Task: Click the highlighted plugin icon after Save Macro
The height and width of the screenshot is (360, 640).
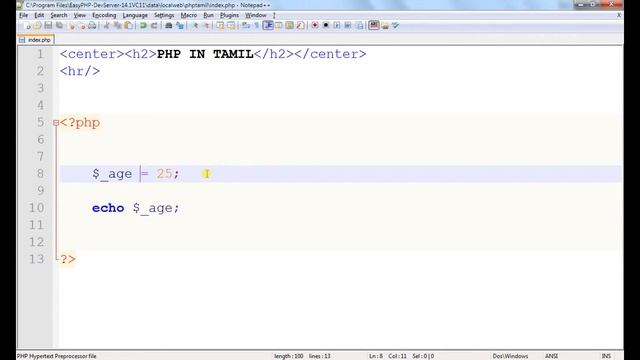Action: coord(373,25)
